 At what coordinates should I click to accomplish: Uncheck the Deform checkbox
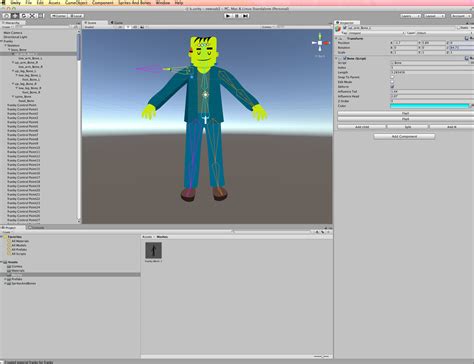pyautogui.click(x=392, y=87)
